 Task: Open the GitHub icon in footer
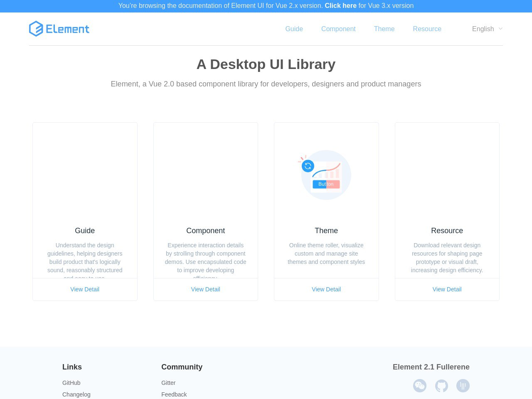tap(441, 386)
